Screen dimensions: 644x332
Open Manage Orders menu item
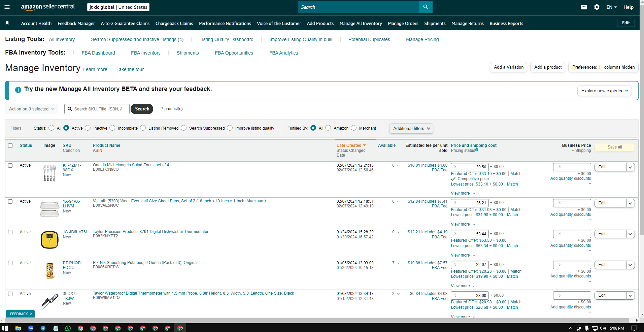403,24
